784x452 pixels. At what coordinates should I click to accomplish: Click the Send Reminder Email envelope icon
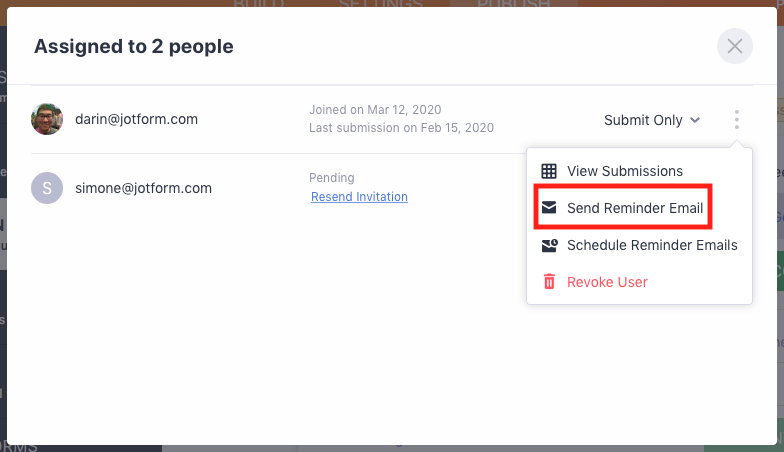(x=549, y=208)
